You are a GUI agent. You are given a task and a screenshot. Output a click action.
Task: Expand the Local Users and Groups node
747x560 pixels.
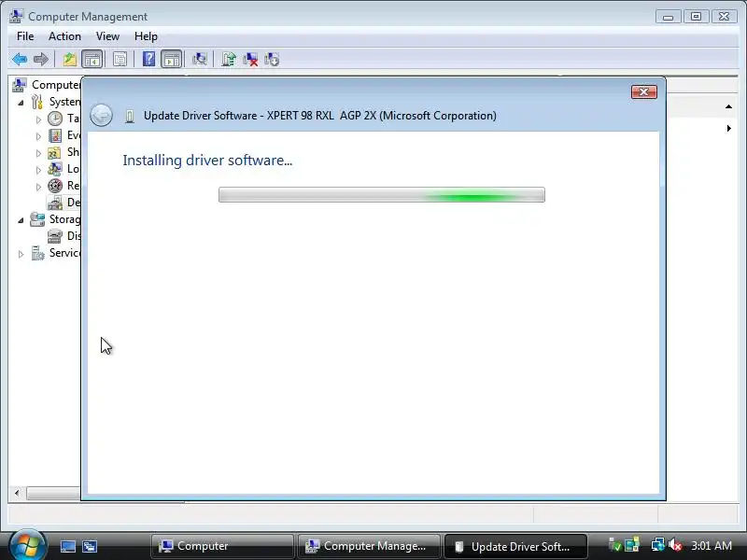[38, 170]
